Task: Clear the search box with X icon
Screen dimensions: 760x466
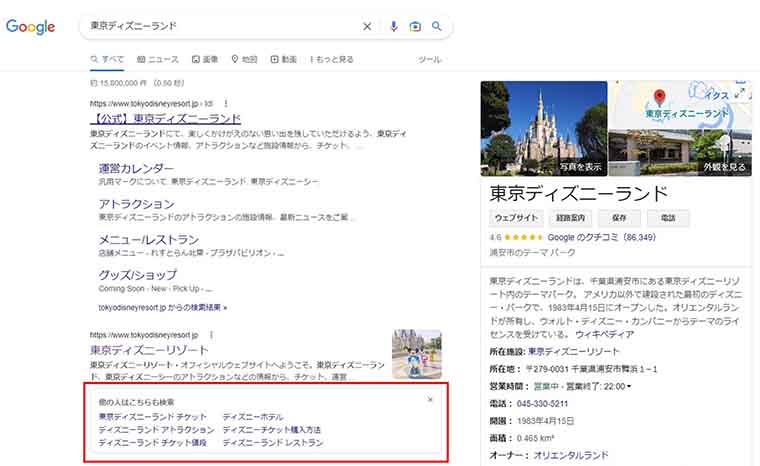Action: 367,26
